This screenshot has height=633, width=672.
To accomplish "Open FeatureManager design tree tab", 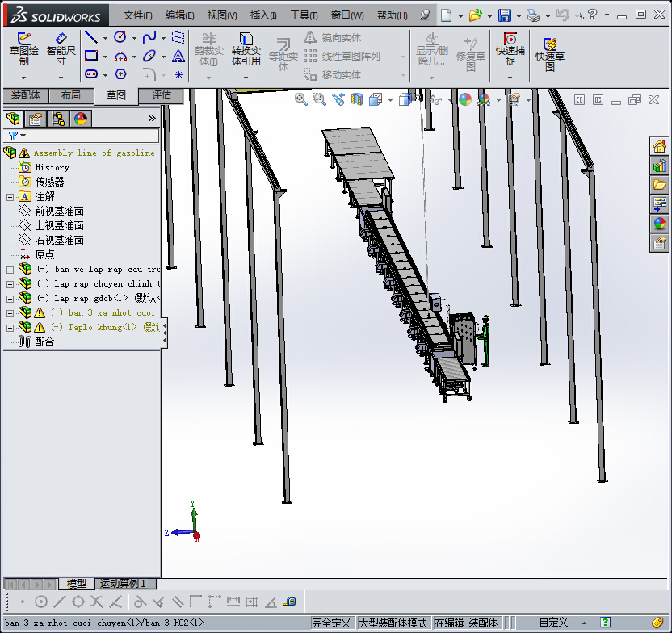I will tap(13, 118).
